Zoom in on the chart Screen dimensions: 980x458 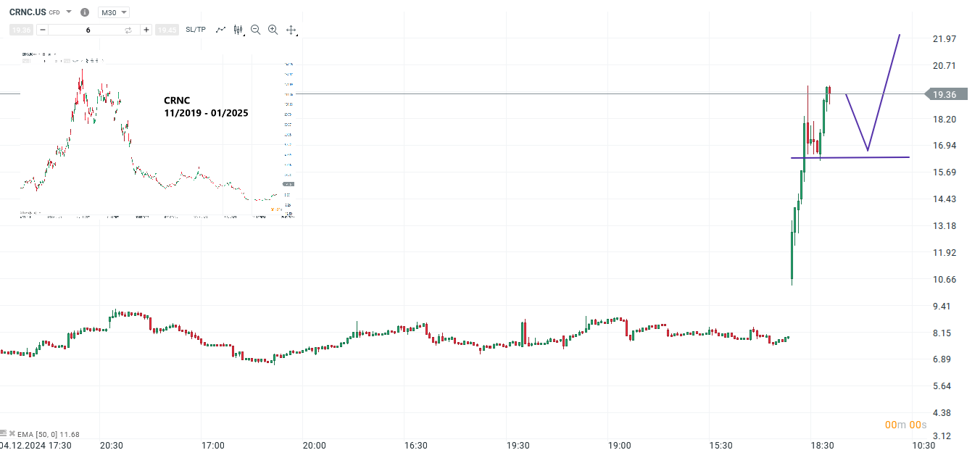(x=273, y=30)
